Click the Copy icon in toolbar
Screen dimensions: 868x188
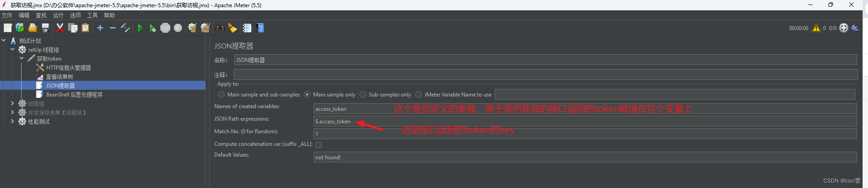(x=72, y=28)
